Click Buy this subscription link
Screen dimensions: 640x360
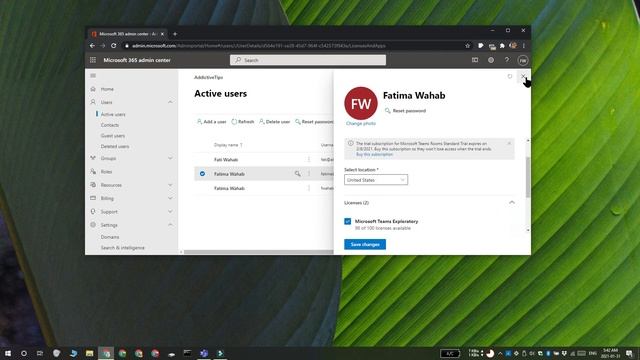point(374,154)
